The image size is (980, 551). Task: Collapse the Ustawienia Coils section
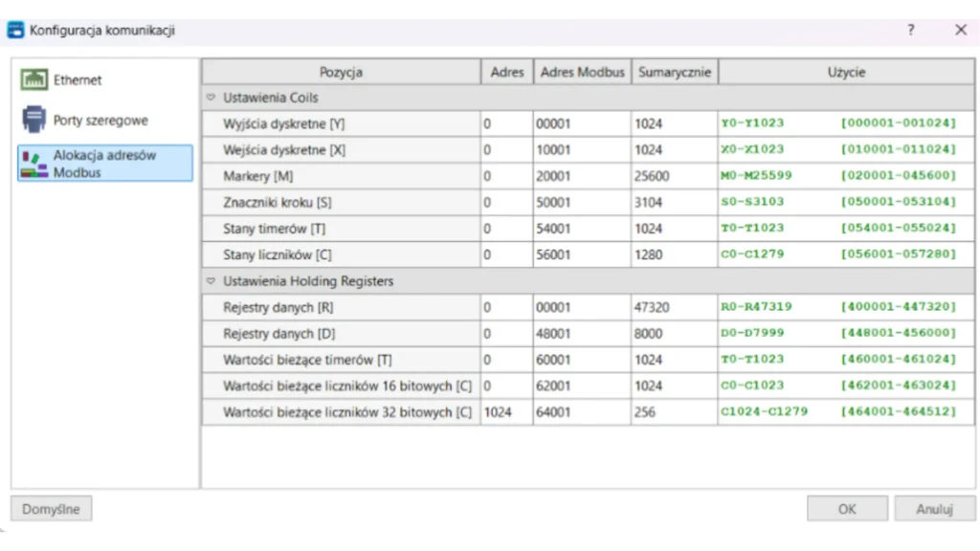pos(211,98)
